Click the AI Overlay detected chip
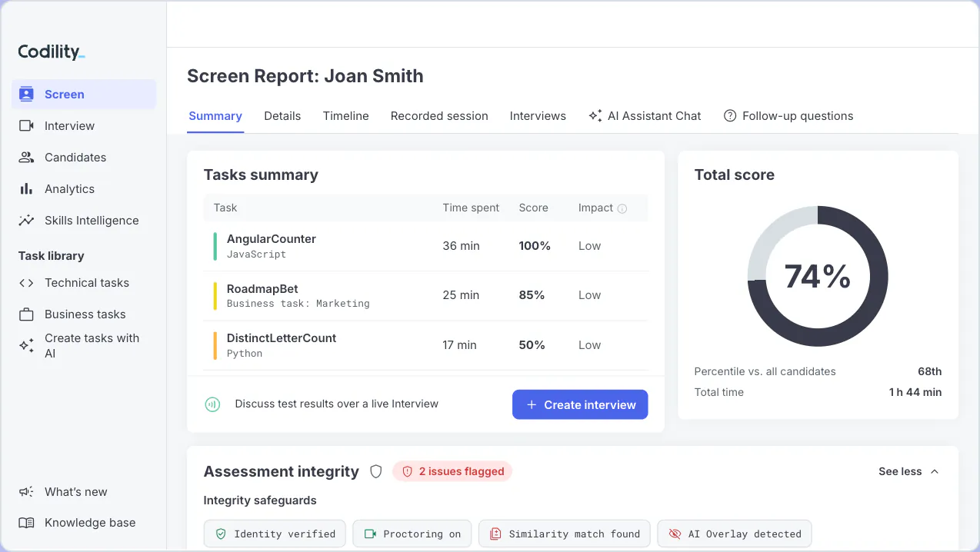The height and width of the screenshot is (552, 980). (734, 534)
